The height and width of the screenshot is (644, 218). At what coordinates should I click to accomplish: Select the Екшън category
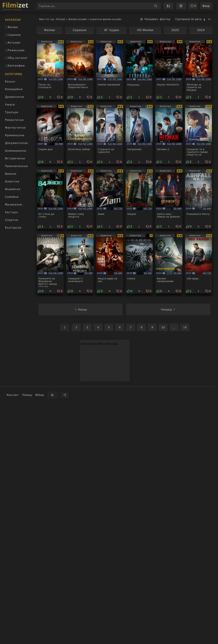coord(10,81)
